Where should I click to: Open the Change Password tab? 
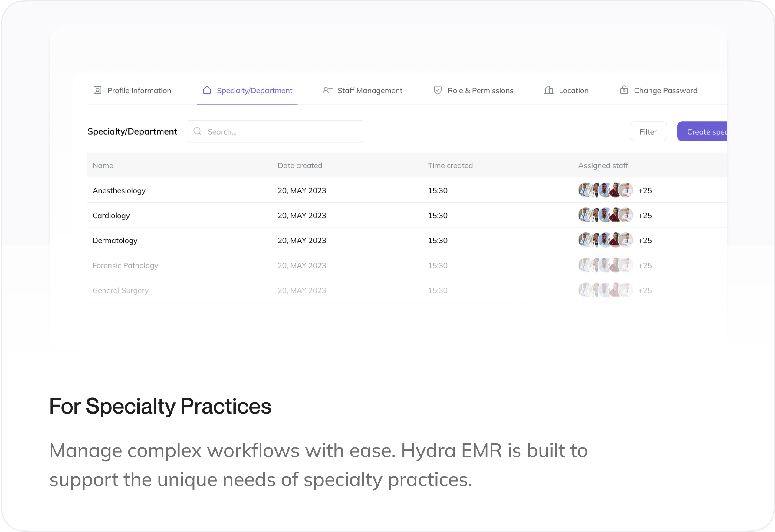point(665,91)
